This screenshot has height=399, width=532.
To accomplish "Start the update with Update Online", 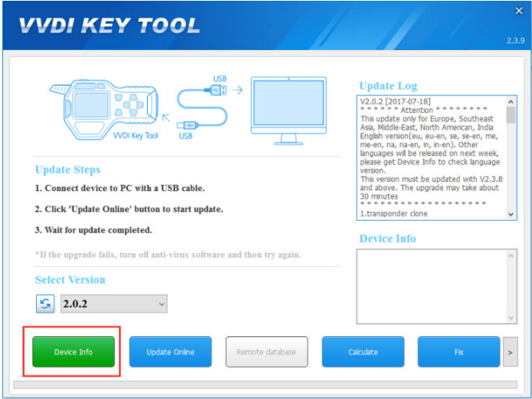I will (170, 352).
